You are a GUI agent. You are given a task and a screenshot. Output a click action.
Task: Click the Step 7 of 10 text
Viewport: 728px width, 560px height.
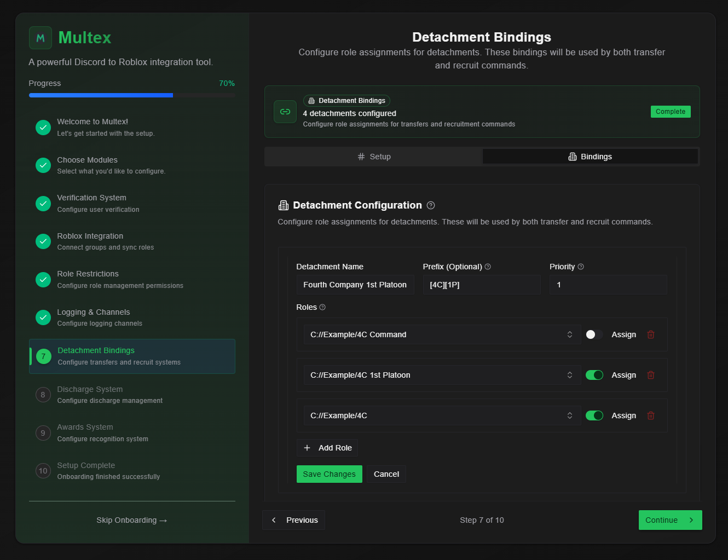482,520
